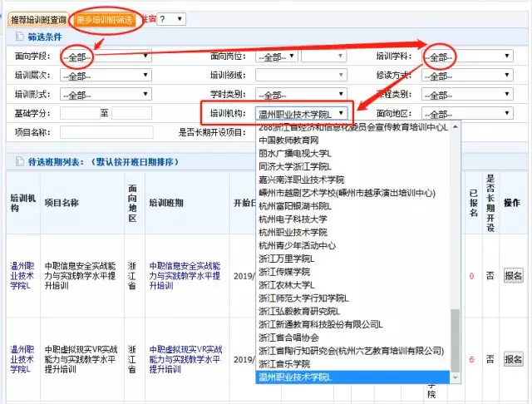Open 中职虚拟现实VR实战 培训班期 link
The height and width of the screenshot is (404, 532).
[x=185, y=359]
